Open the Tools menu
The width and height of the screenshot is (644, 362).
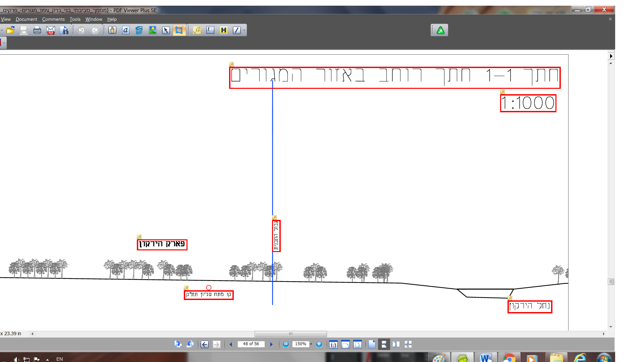[x=75, y=19]
